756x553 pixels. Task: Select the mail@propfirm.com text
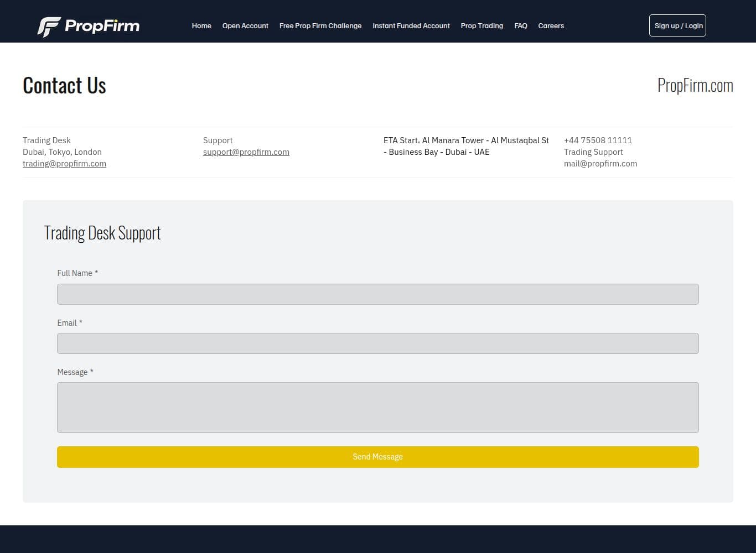click(600, 164)
